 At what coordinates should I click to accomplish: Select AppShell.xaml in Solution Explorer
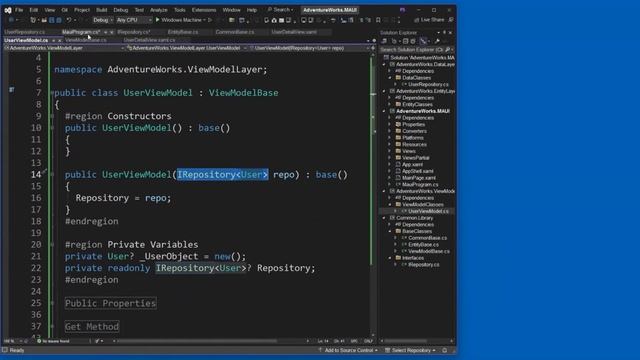click(x=417, y=171)
